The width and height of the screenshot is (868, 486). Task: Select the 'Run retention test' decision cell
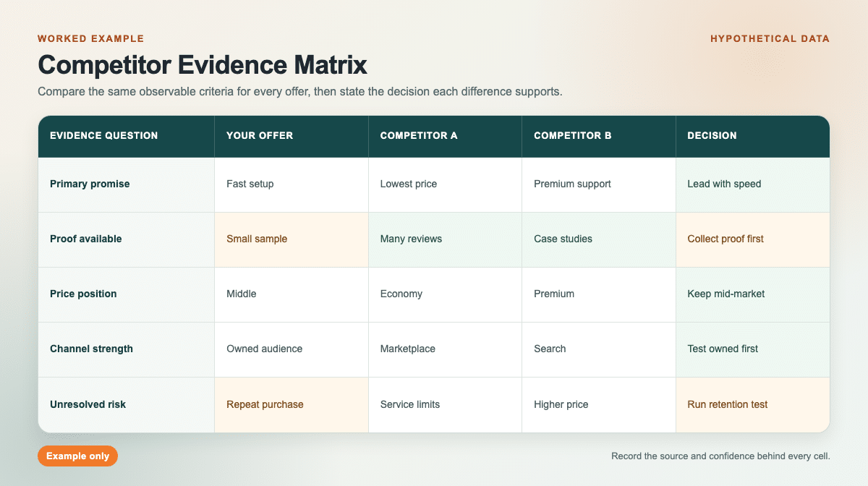point(753,405)
